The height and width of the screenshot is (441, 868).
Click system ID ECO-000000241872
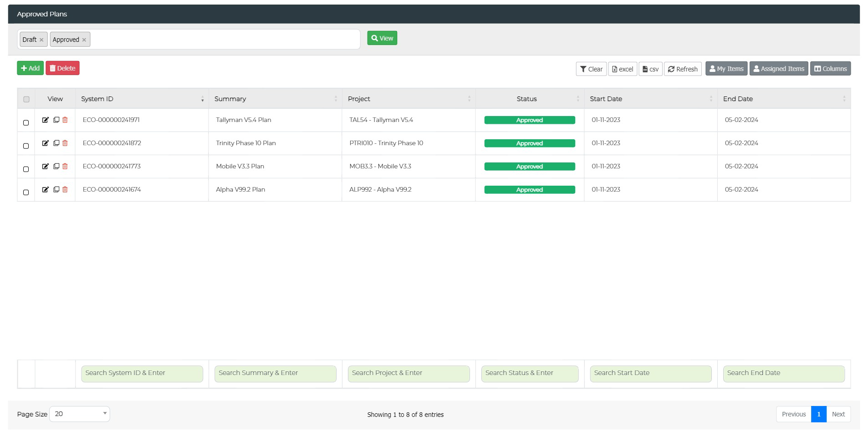[112, 143]
